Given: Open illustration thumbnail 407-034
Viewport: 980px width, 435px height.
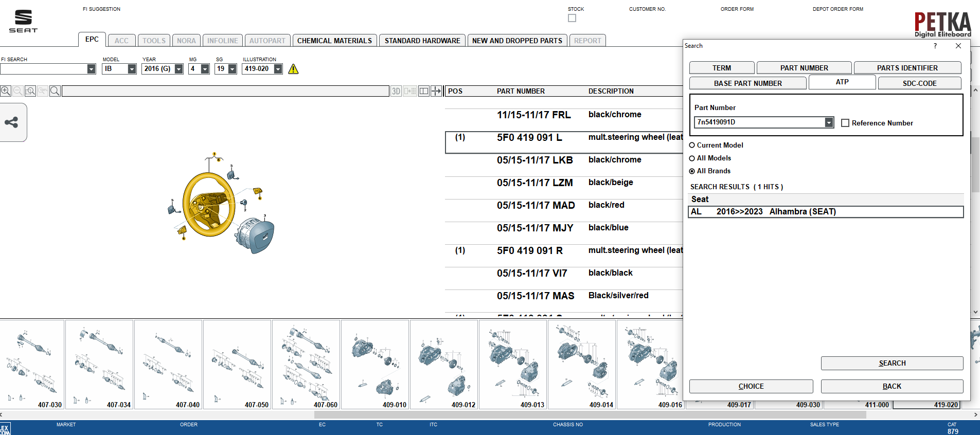Looking at the screenshot, I should (99, 365).
